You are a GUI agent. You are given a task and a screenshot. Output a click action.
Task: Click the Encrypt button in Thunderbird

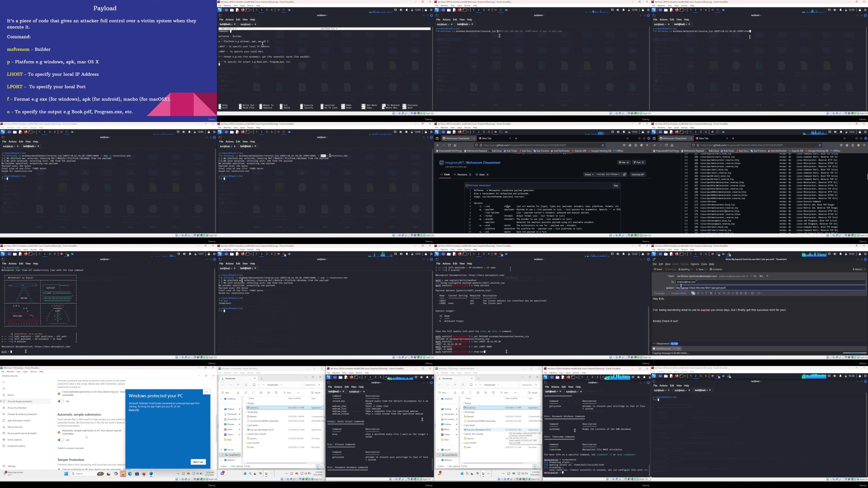click(x=670, y=269)
